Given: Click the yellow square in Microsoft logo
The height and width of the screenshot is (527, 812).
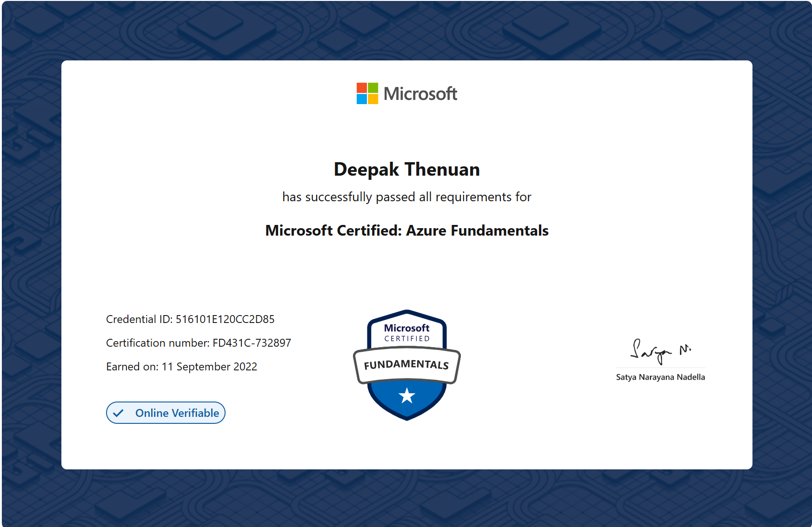Looking at the screenshot, I should pyautogui.click(x=373, y=99).
